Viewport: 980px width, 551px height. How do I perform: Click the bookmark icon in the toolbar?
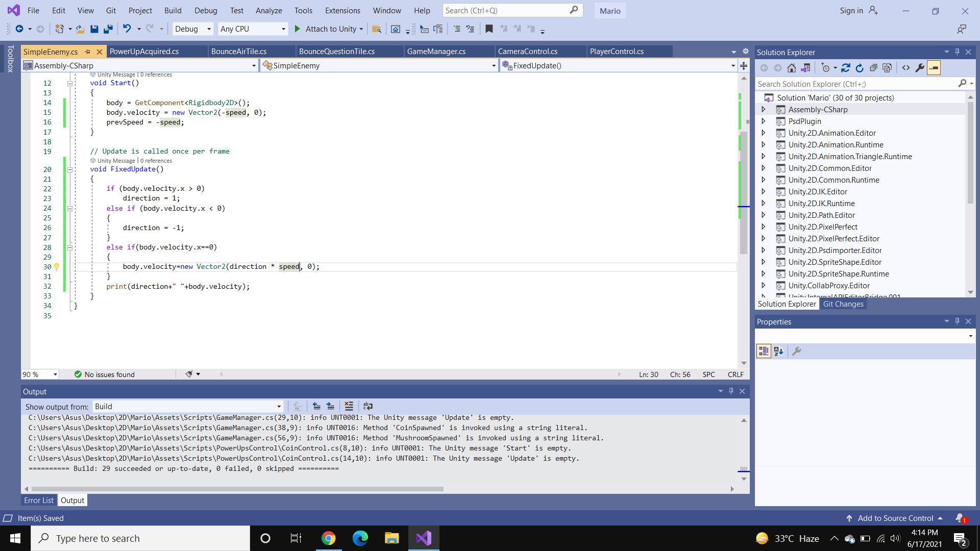(489, 29)
